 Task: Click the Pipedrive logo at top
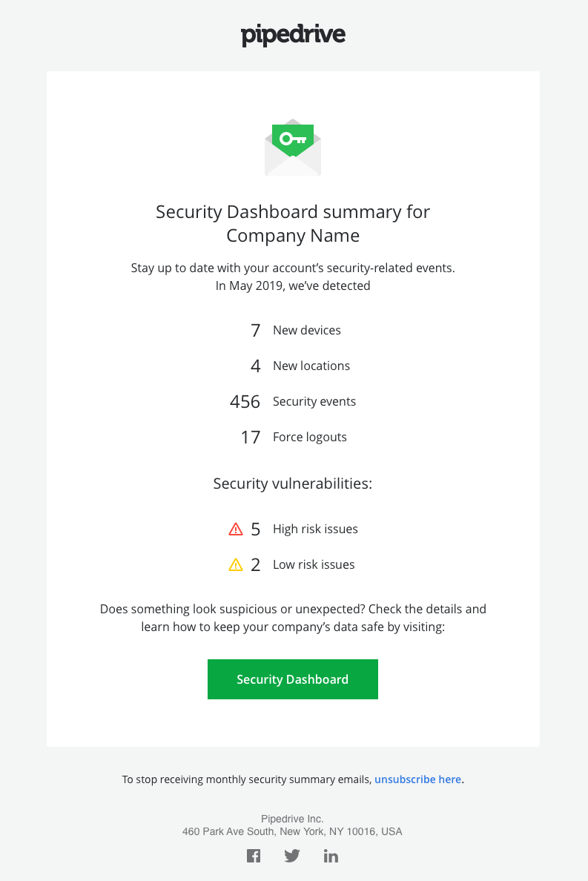coord(293,35)
